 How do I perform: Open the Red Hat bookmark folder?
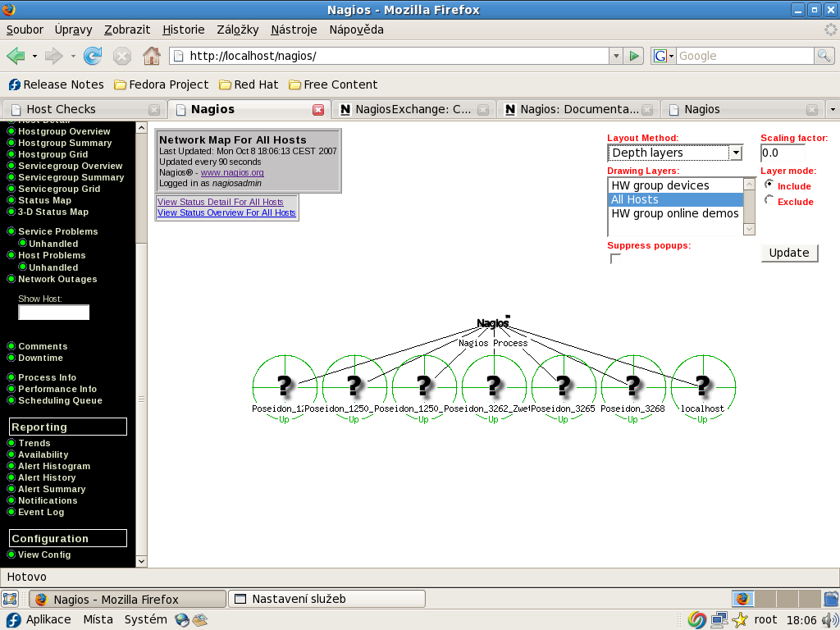[x=249, y=84]
